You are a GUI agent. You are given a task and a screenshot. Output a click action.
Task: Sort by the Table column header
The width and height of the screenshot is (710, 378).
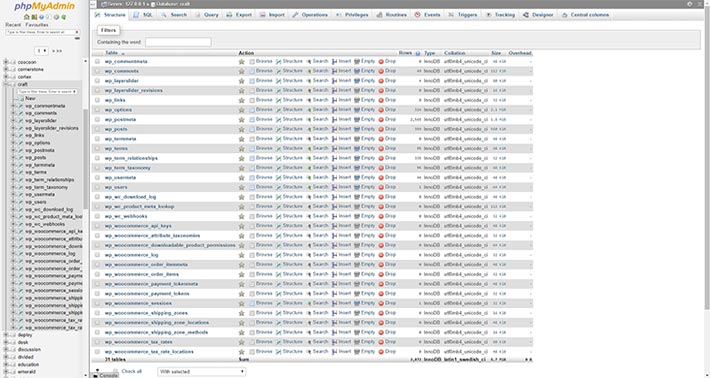point(111,53)
